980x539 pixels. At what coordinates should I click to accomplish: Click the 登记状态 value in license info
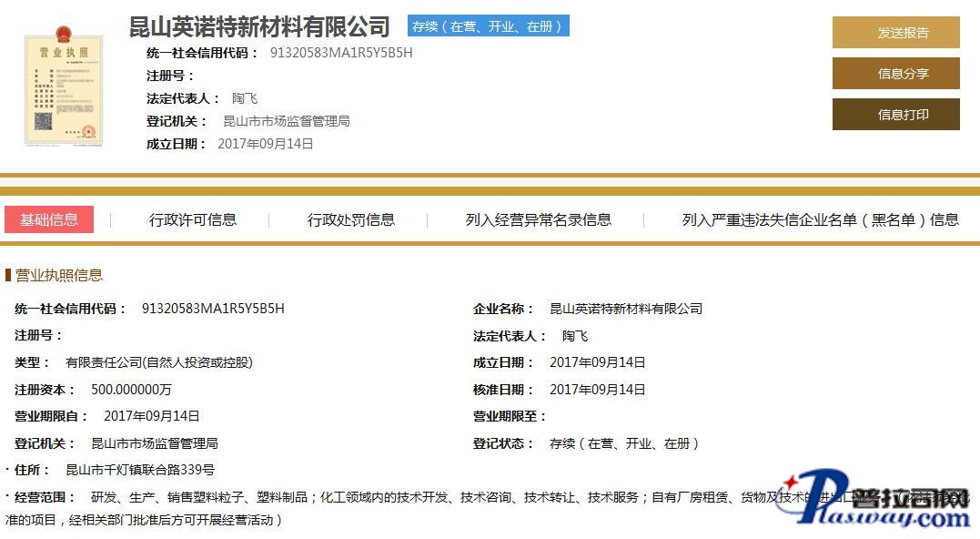[625, 443]
